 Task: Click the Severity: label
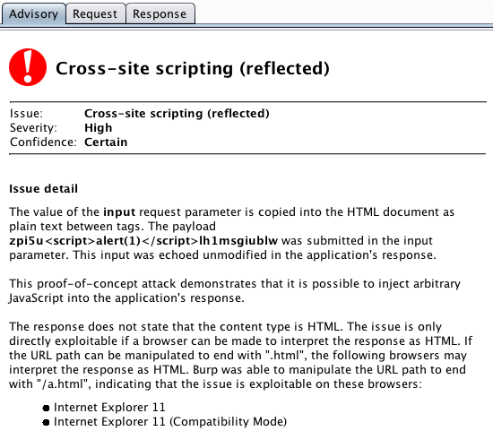point(33,127)
